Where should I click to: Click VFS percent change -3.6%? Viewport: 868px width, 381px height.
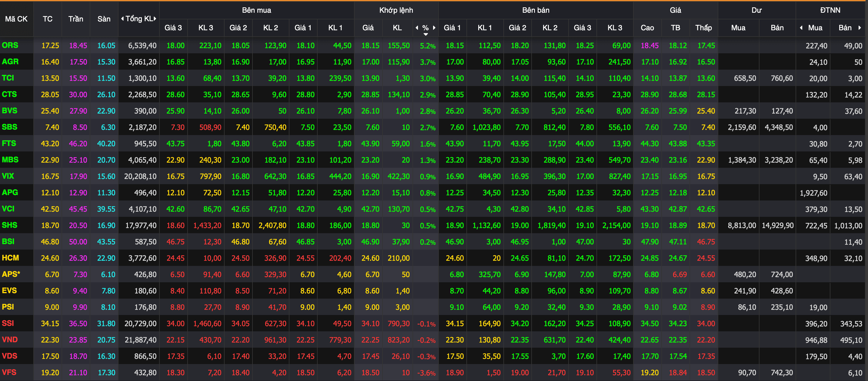(x=426, y=373)
